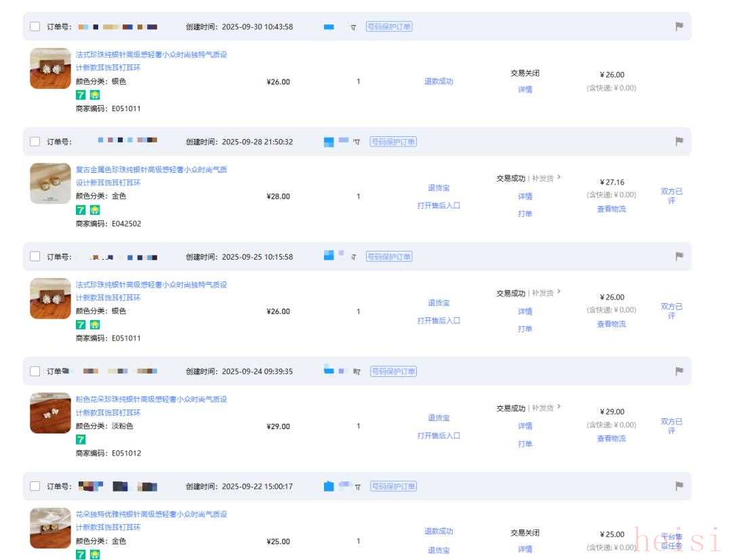The width and height of the screenshot is (732, 560).
Task: Flag the order created 2025-09-28 21:50:32
Action: point(679,142)
